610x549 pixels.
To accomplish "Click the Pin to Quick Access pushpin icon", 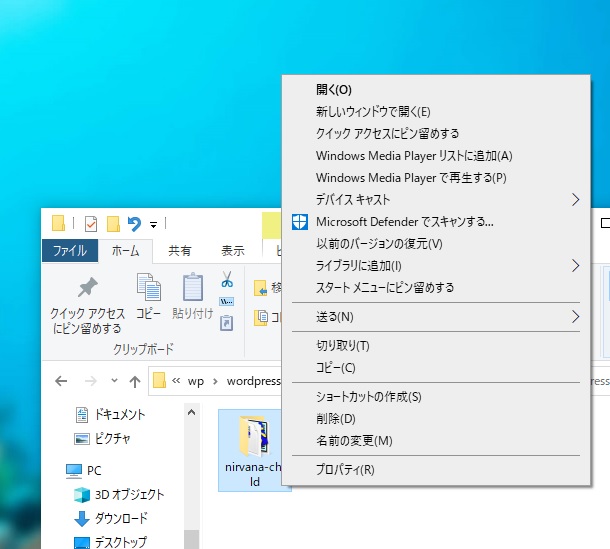I will [x=88, y=287].
